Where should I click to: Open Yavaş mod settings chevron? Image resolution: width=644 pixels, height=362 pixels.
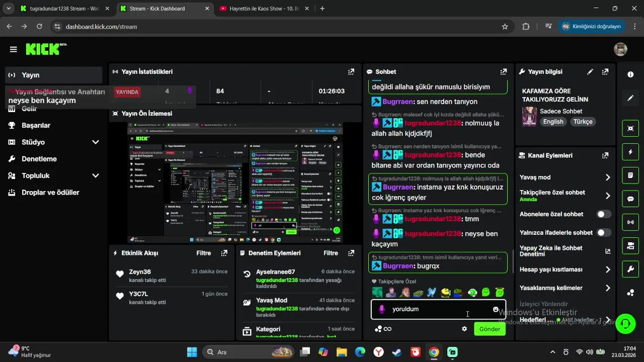608,177
